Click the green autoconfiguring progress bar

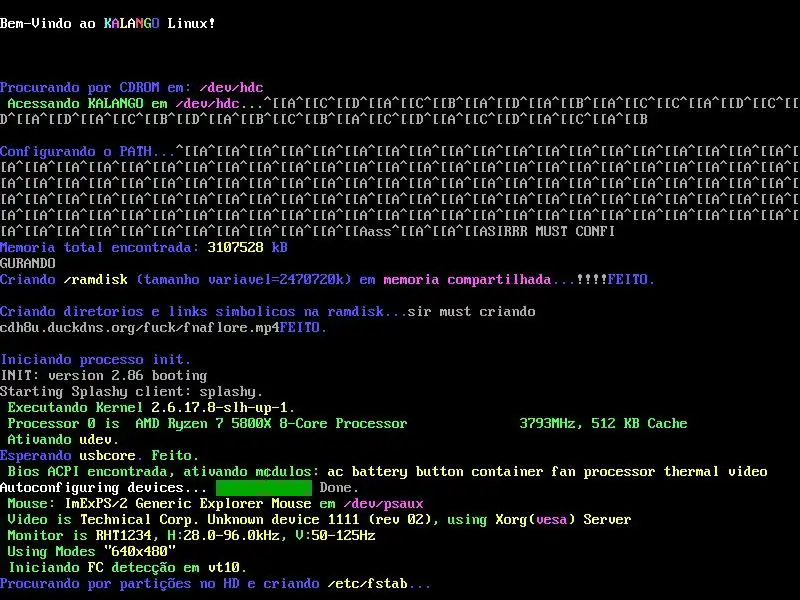(264, 488)
